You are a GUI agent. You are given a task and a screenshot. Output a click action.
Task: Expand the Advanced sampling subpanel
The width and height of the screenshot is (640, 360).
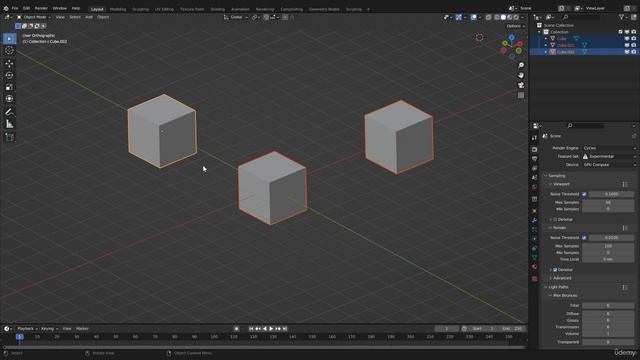562,278
